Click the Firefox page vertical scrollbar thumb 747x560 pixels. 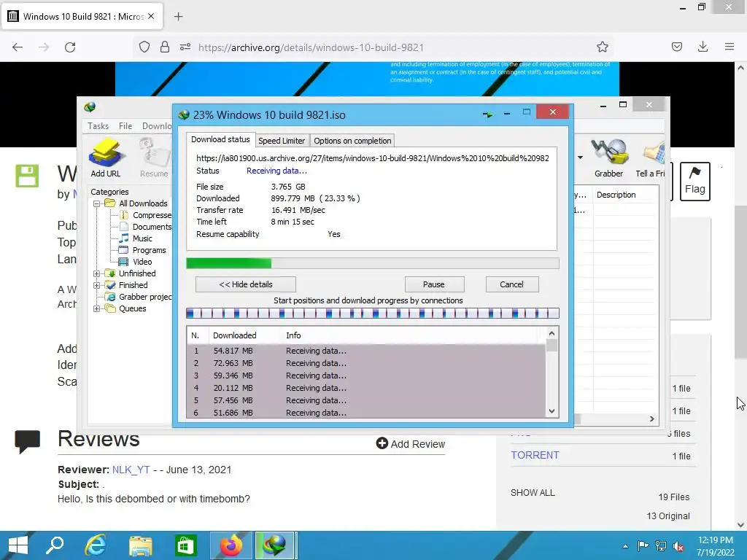point(740,282)
